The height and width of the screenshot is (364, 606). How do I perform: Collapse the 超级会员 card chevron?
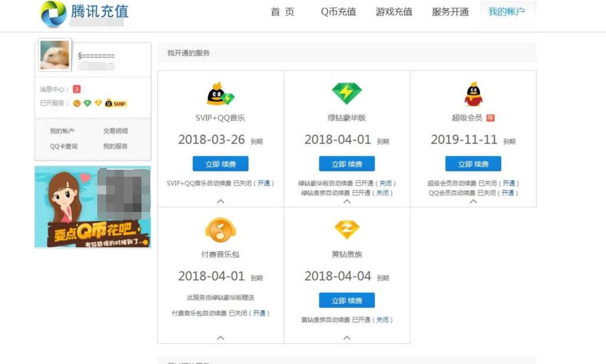click(473, 201)
